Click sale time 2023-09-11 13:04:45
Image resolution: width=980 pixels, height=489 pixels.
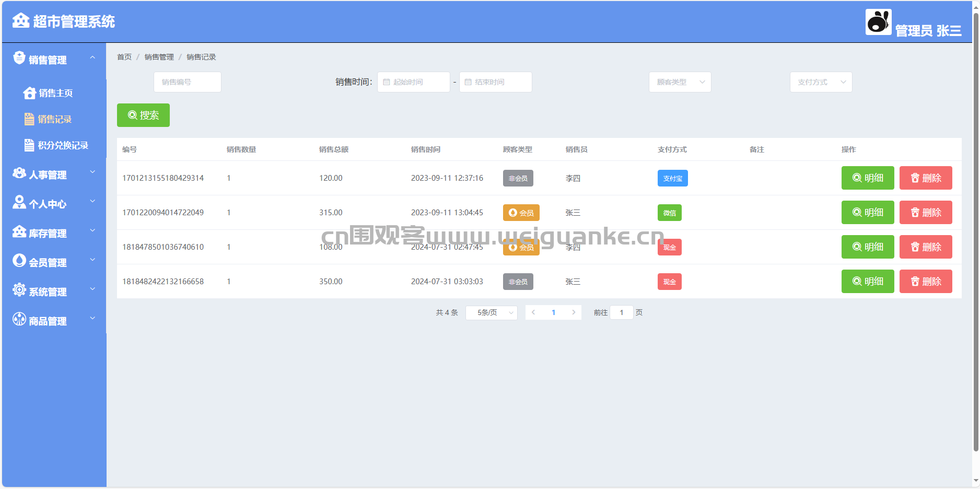coord(447,213)
